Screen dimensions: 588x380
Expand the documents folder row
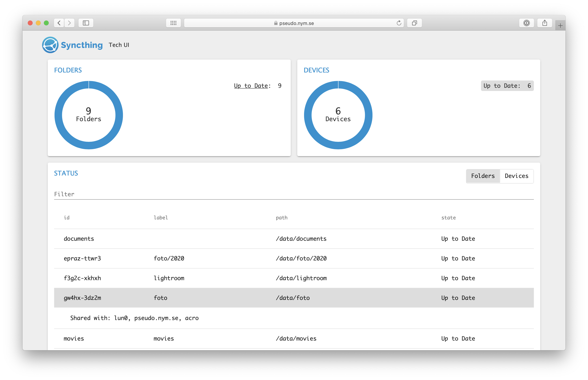tap(294, 239)
